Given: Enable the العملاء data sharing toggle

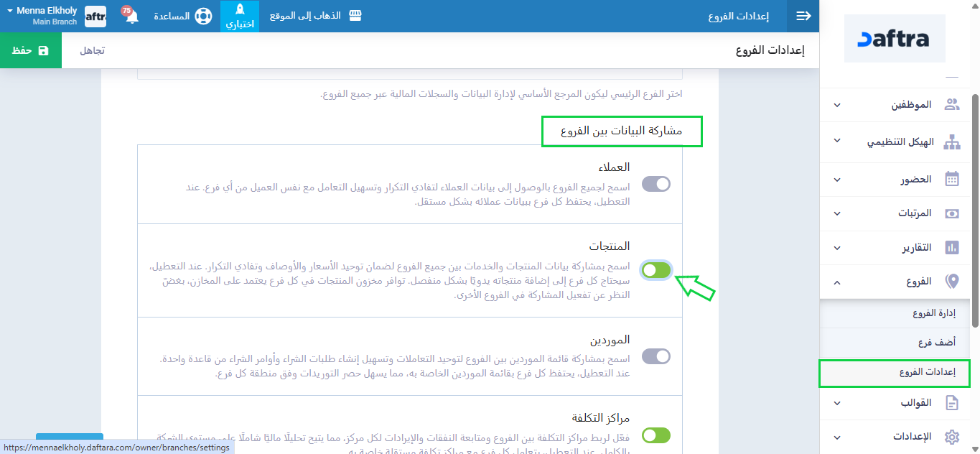Looking at the screenshot, I should (656, 184).
